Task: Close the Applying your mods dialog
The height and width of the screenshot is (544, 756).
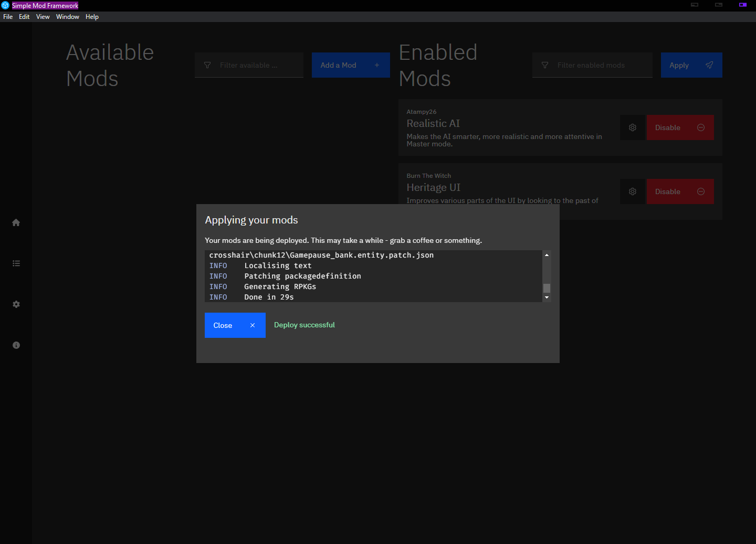Action: coord(235,325)
